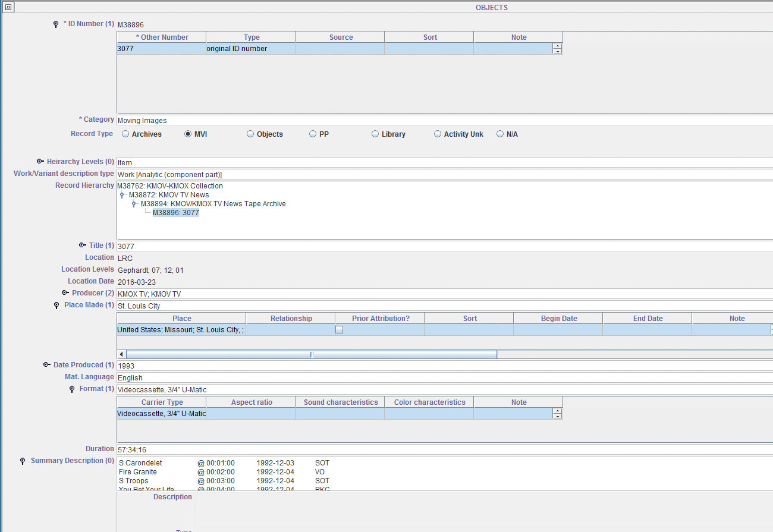Toggle the key icon beside Producer
The width and height of the screenshot is (773, 532).
65,293
